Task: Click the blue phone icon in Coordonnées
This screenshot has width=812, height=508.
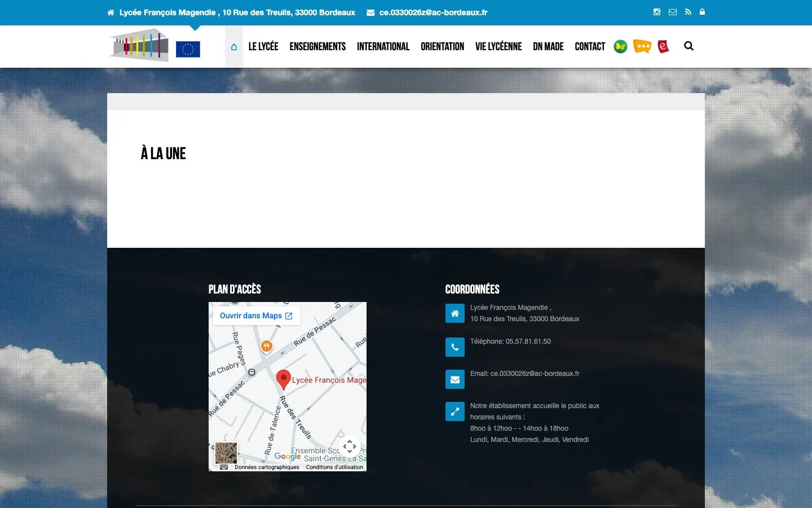Action: tap(455, 347)
